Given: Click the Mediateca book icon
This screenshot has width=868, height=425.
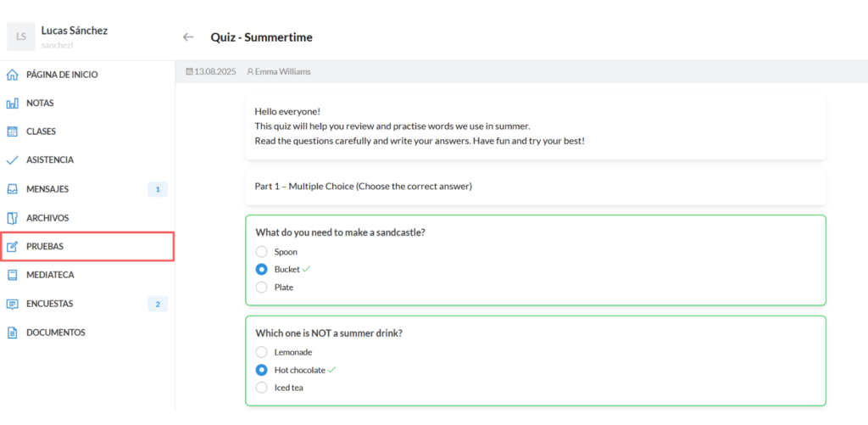Looking at the screenshot, I should pos(13,275).
